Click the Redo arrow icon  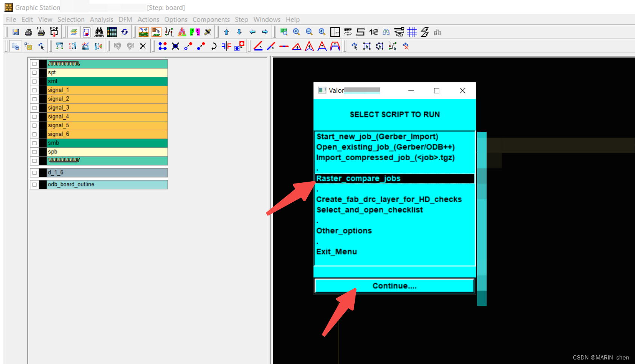pos(130,46)
